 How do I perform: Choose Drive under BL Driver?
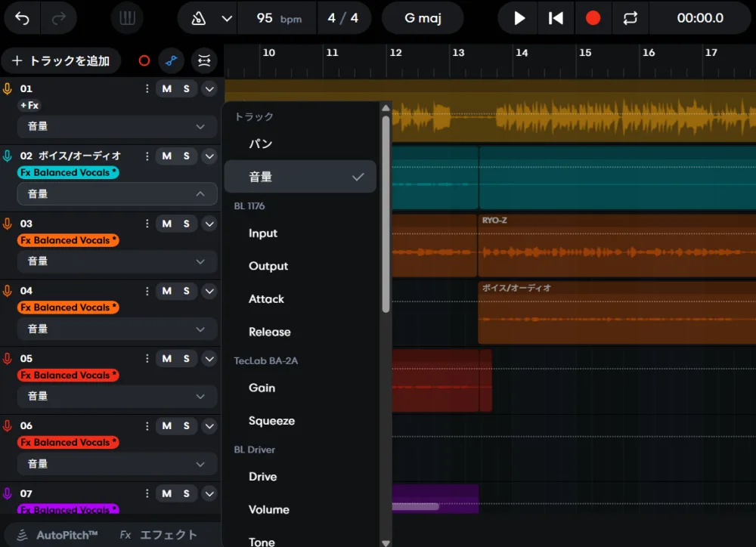(300, 477)
